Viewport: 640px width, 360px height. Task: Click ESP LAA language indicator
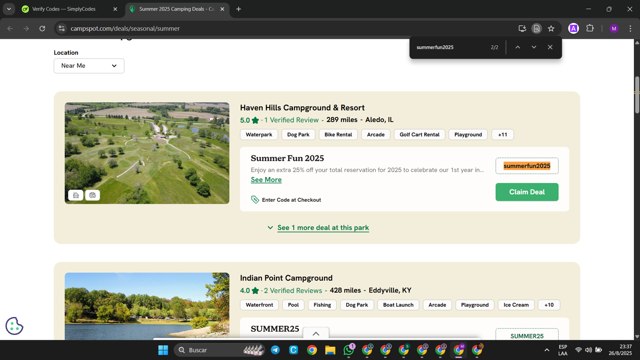[563, 350]
